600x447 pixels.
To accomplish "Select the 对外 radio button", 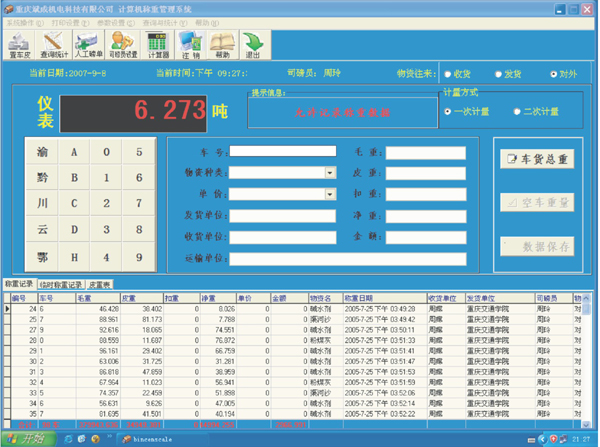I will (x=553, y=74).
